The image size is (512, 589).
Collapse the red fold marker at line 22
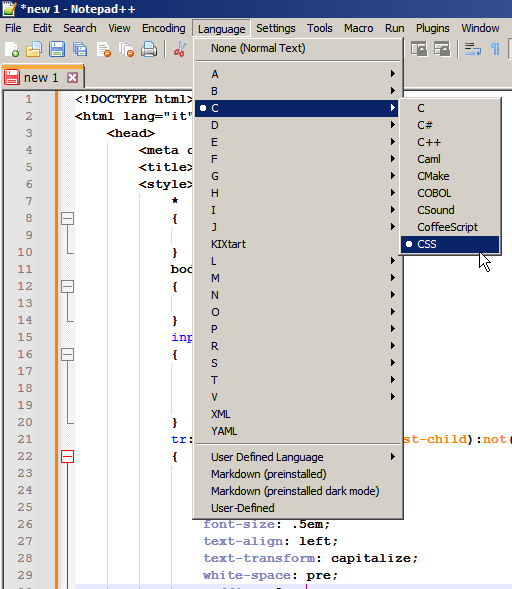[x=67, y=457]
